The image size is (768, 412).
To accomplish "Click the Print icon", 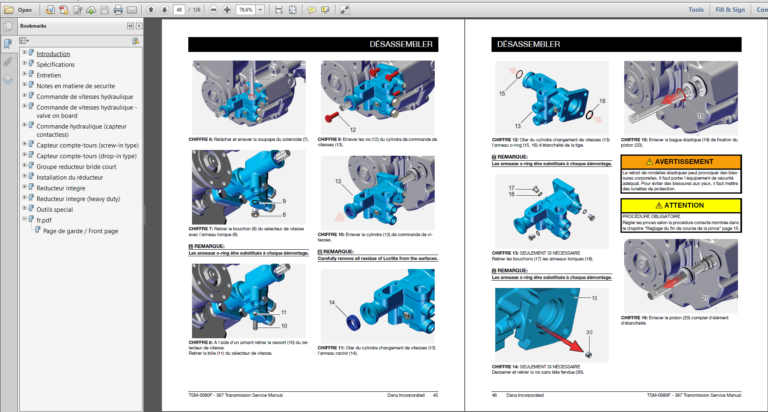I will (118, 9).
